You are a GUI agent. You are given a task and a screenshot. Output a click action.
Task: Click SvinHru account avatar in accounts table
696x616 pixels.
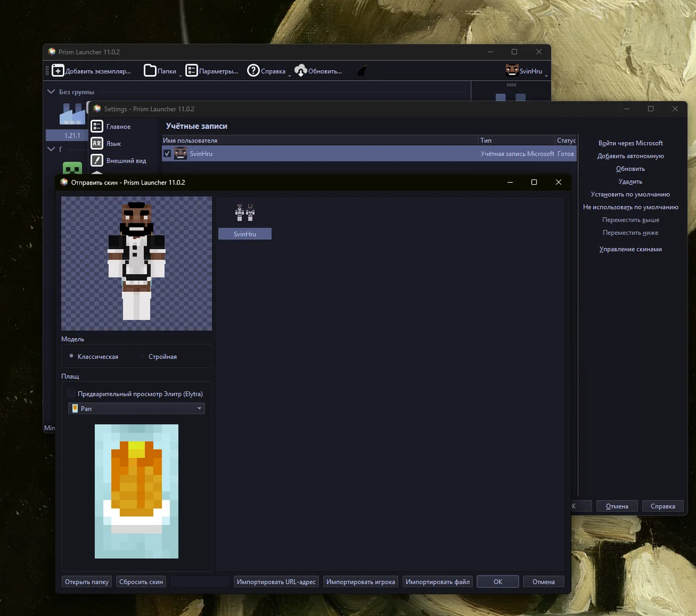pyautogui.click(x=181, y=154)
